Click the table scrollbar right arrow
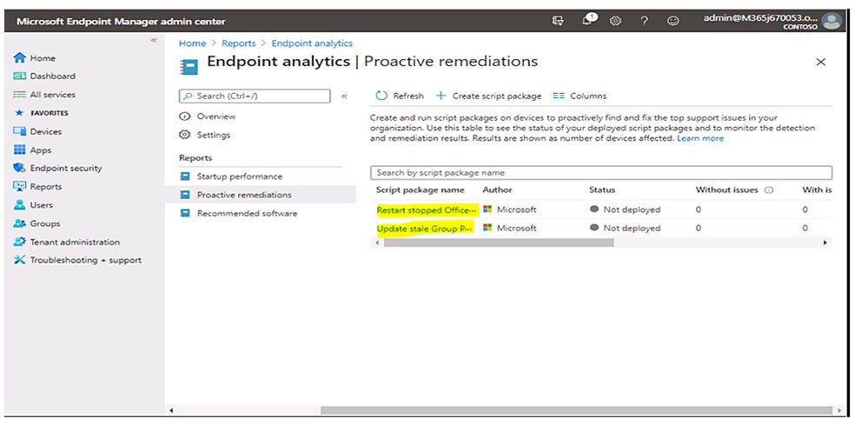The image size is (868, 425). coord(825,242)
